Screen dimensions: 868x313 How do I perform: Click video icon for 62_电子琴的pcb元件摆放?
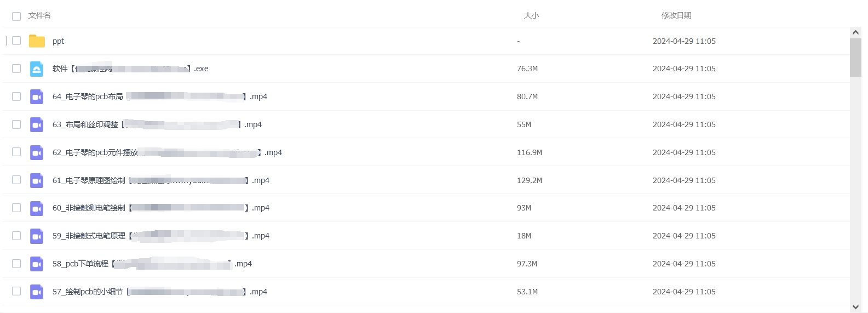click(37, 152)
